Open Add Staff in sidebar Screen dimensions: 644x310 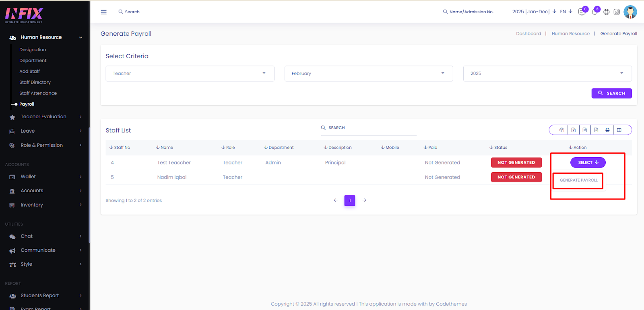point(30,72)
